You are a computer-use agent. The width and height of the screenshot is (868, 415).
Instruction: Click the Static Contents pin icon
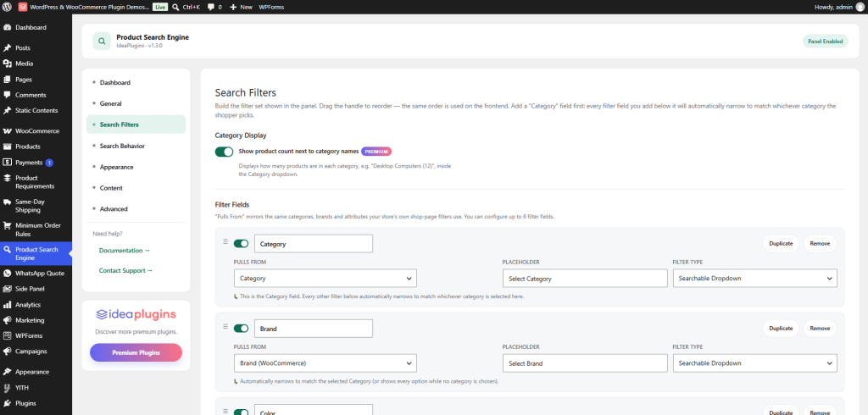tap(7, 111)
